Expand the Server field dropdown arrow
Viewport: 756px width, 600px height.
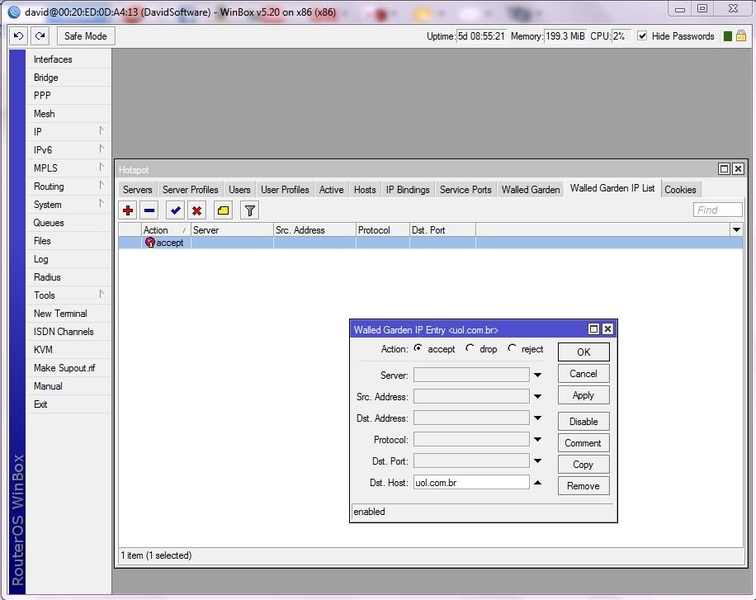pyautogui.click(x=537, y=375)
